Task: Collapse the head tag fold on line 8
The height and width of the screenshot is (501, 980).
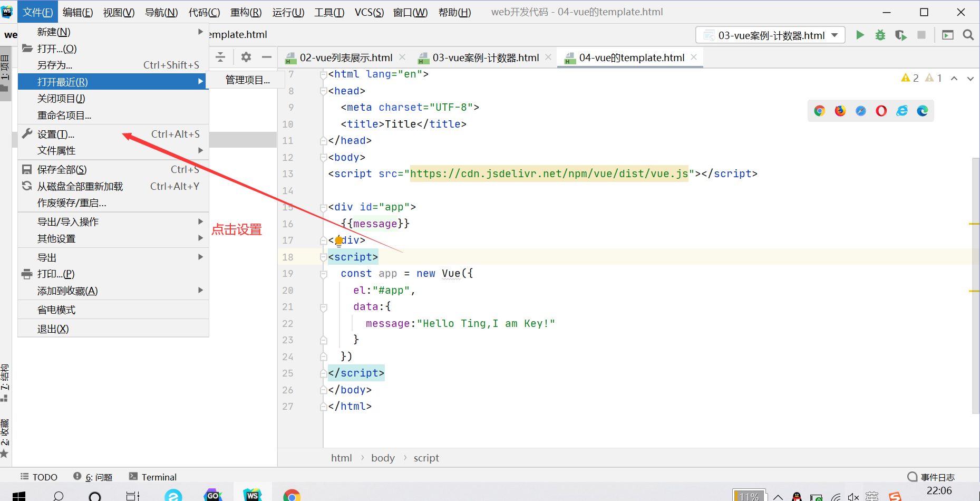Action: click(324, 91)
